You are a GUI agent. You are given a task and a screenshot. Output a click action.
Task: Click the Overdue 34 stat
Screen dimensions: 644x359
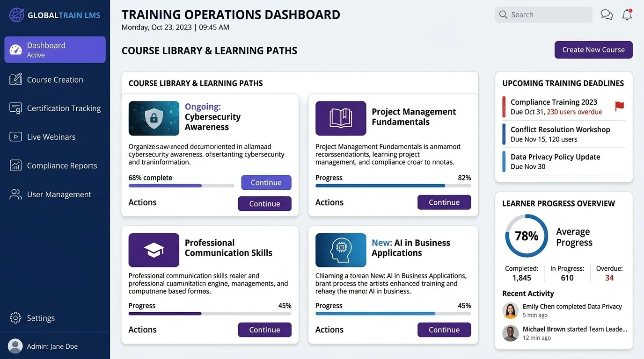(609, 273)
